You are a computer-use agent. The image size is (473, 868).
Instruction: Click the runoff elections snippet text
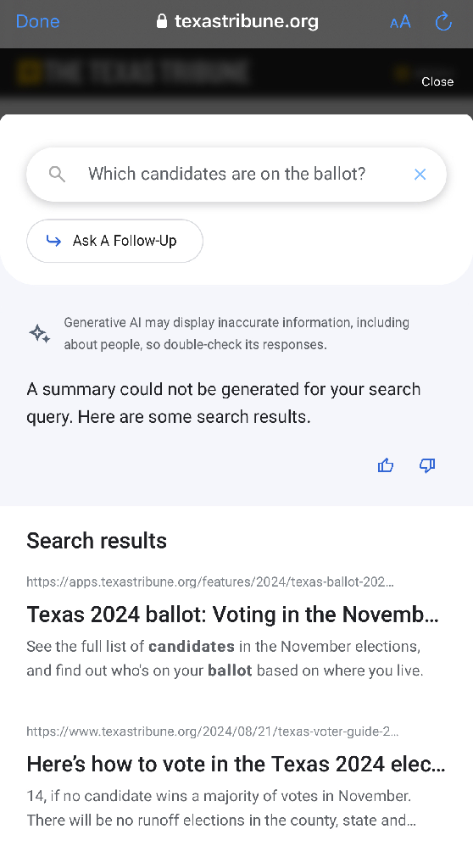tap(221, 808)
